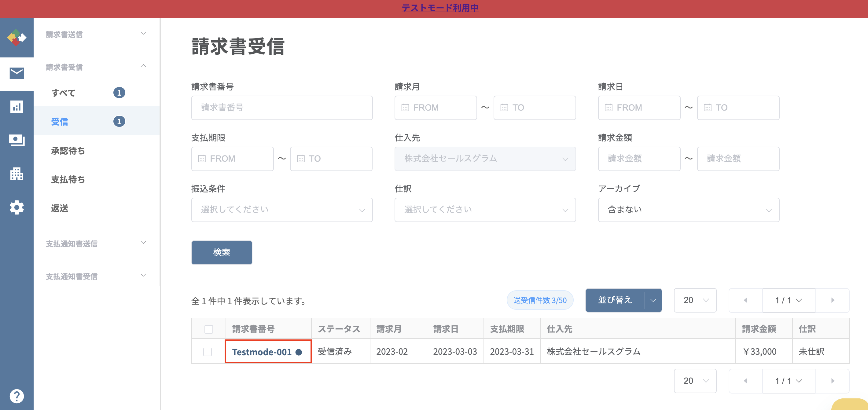Open the テストモード利用中 link
The image size is (868, 410).
(440, 8)
